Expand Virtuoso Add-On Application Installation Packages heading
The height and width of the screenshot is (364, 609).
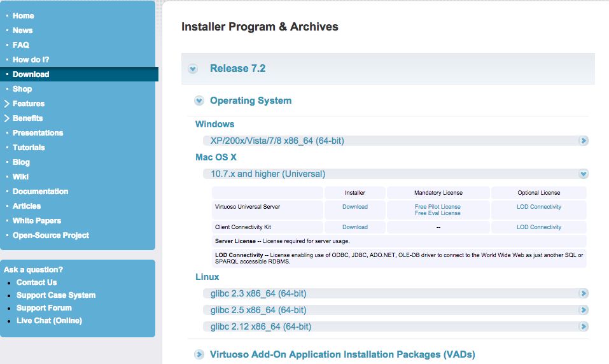[342, 354]
